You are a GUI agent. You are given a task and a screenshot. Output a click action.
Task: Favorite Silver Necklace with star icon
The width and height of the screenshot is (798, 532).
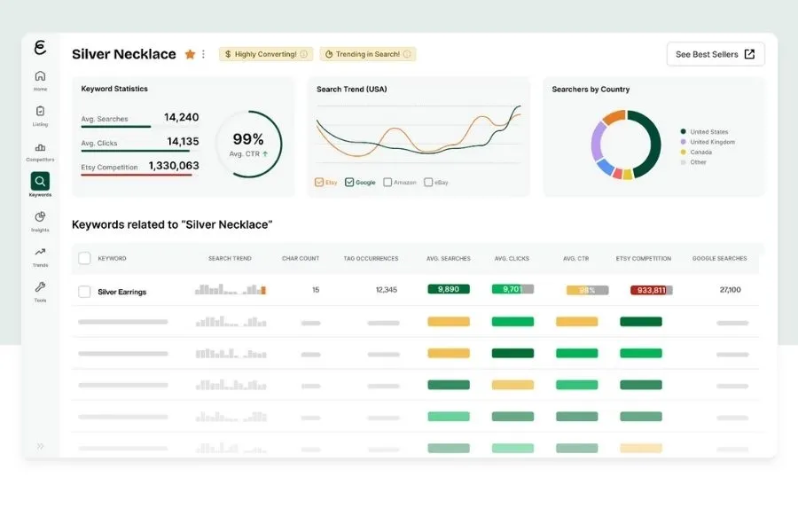pos(190,54)
